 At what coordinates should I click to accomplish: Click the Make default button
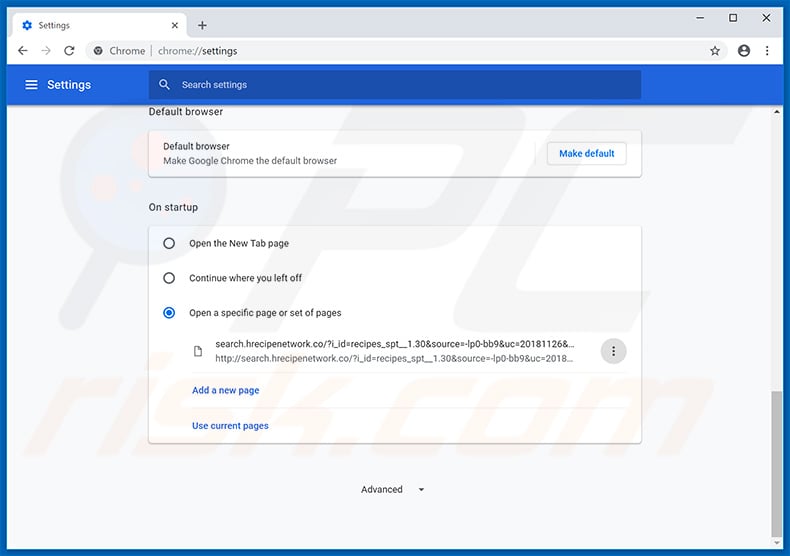click(x=586, y=154)
